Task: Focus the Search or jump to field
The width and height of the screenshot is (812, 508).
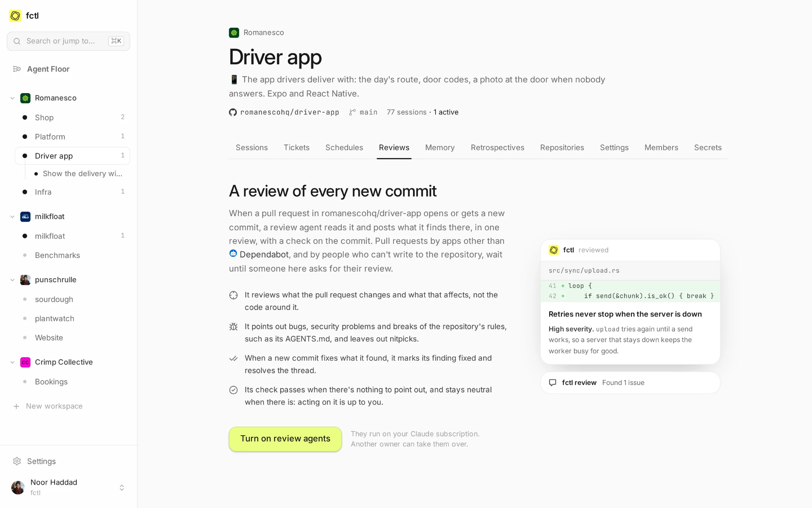Action: tap(68, 41)
